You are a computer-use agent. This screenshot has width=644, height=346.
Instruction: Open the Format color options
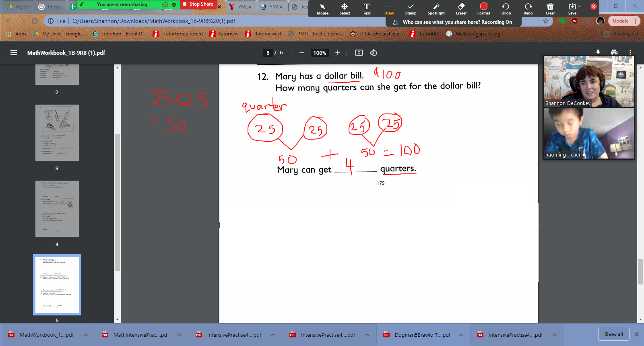click(484, 9)
